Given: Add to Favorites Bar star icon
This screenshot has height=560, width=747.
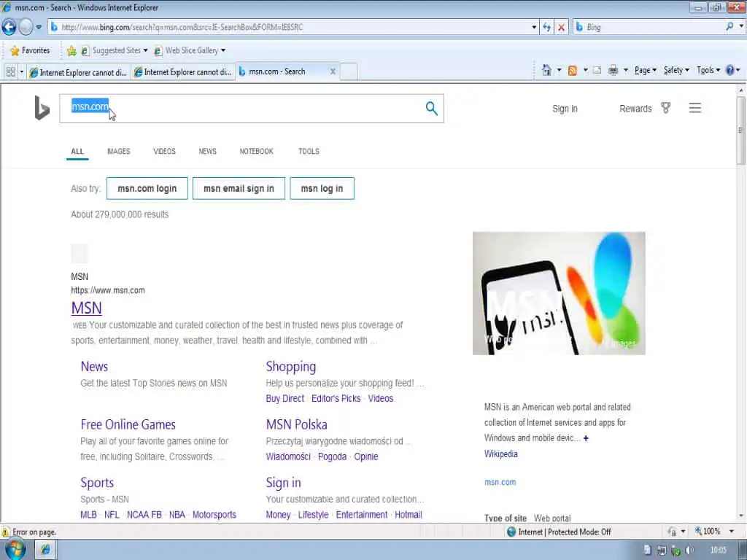Looking at the screenshot, I should 71,50.
